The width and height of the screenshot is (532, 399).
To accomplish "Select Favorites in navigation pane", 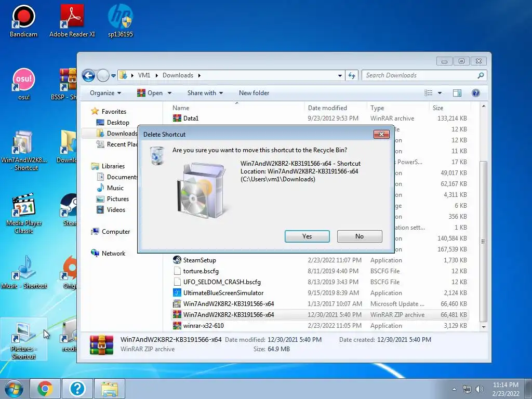I will click(x=109, y=111).
